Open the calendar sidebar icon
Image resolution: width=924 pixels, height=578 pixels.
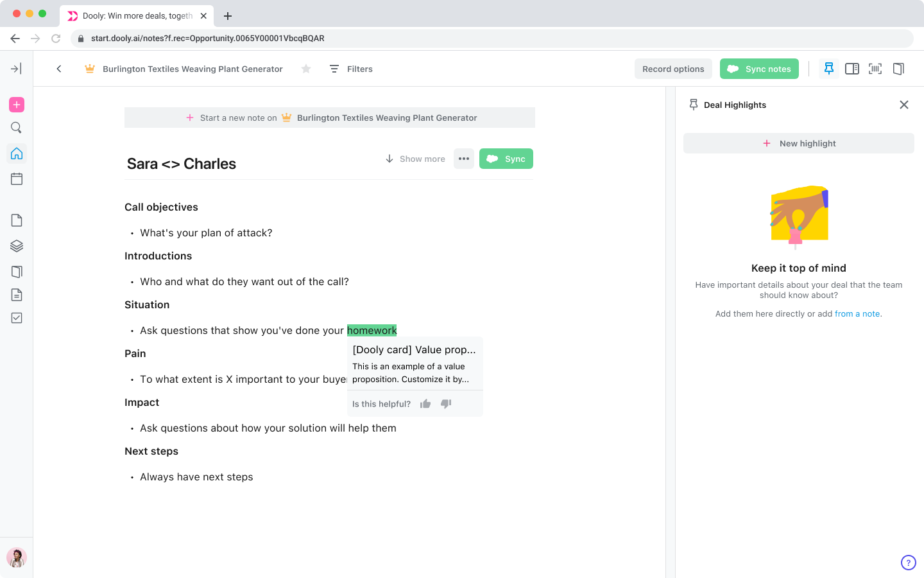(17, 179)
